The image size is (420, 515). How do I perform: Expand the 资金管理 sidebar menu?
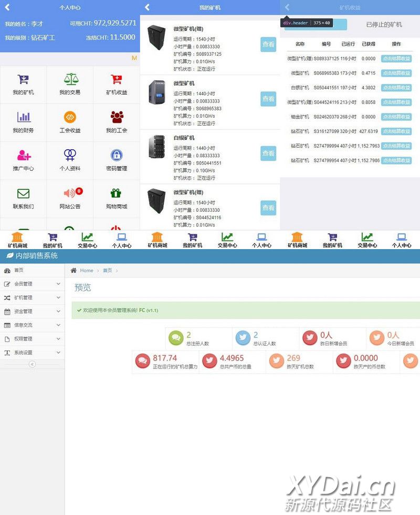click(x=32, y=311)
